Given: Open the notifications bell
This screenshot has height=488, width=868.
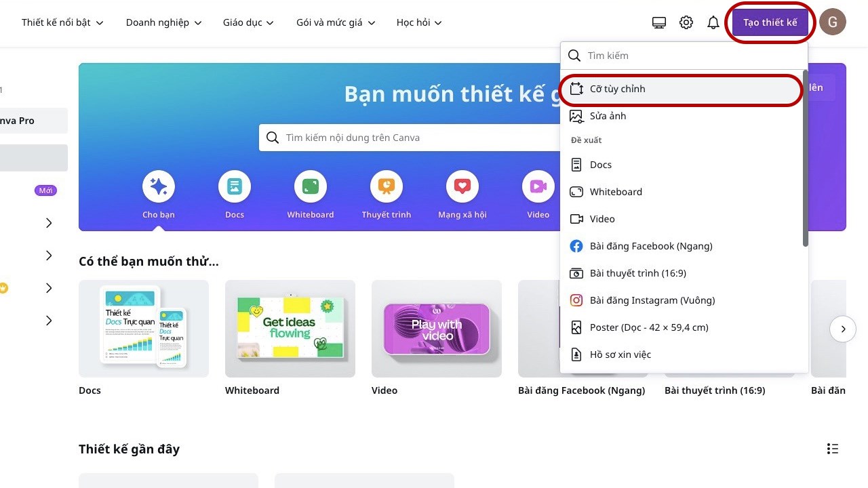Looking at the screenshot, I should point(713,22).
